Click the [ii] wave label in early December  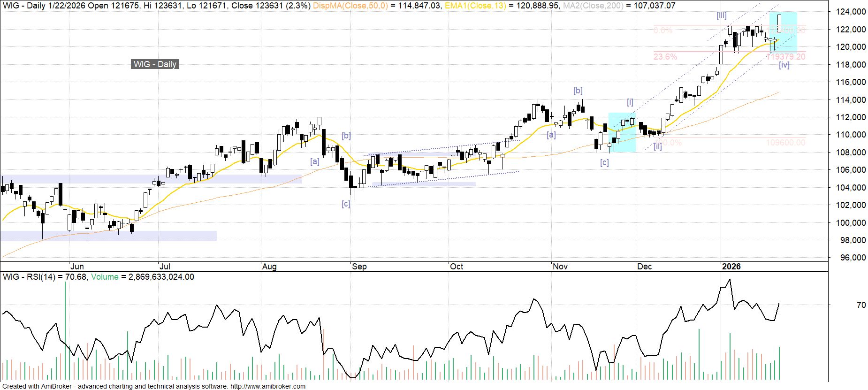pos(658,146)
